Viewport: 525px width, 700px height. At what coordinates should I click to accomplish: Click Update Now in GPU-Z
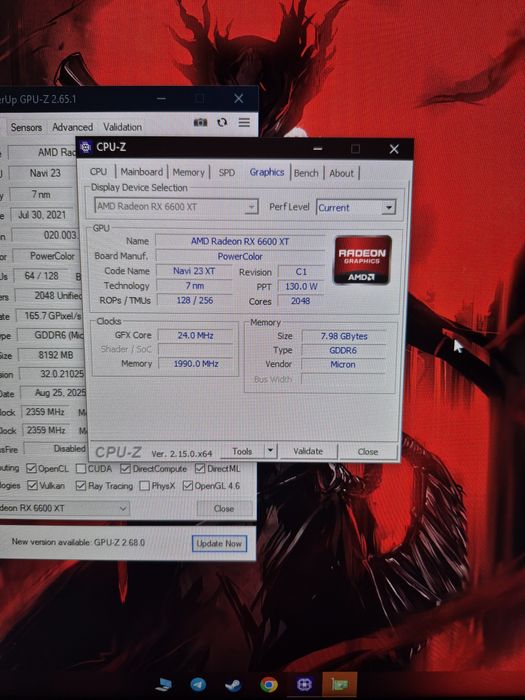[x=219, y=544]
